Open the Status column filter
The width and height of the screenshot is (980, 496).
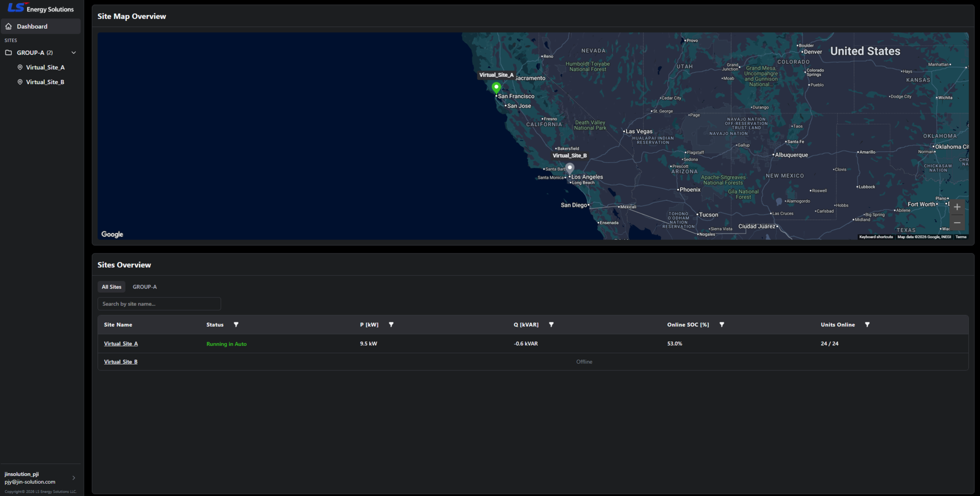click(236, 325)
